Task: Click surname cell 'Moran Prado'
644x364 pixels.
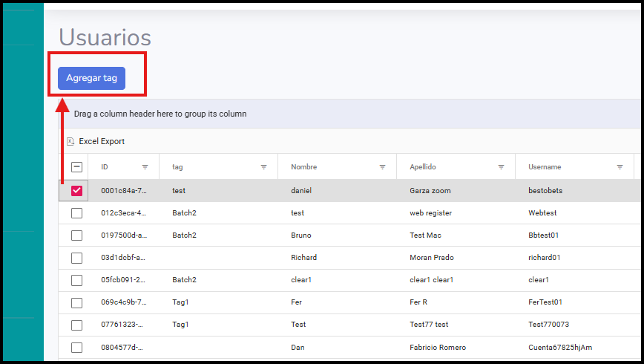Action: coord(432,258)
